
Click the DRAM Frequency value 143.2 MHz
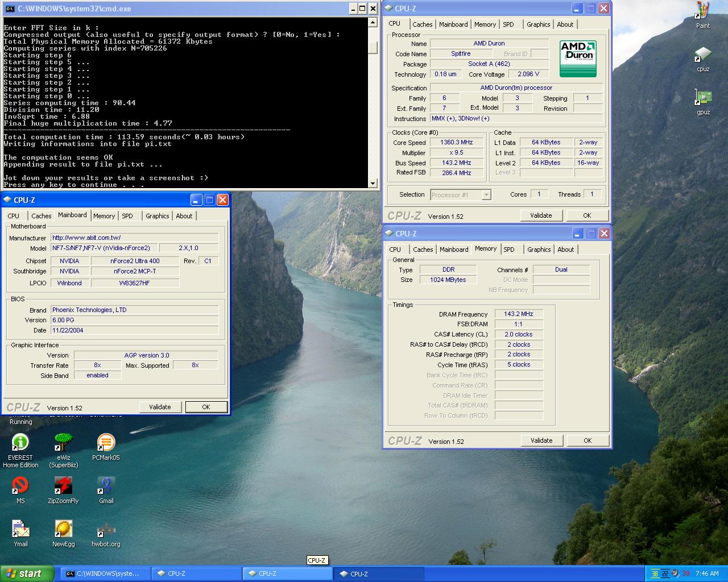pos(518,314)
